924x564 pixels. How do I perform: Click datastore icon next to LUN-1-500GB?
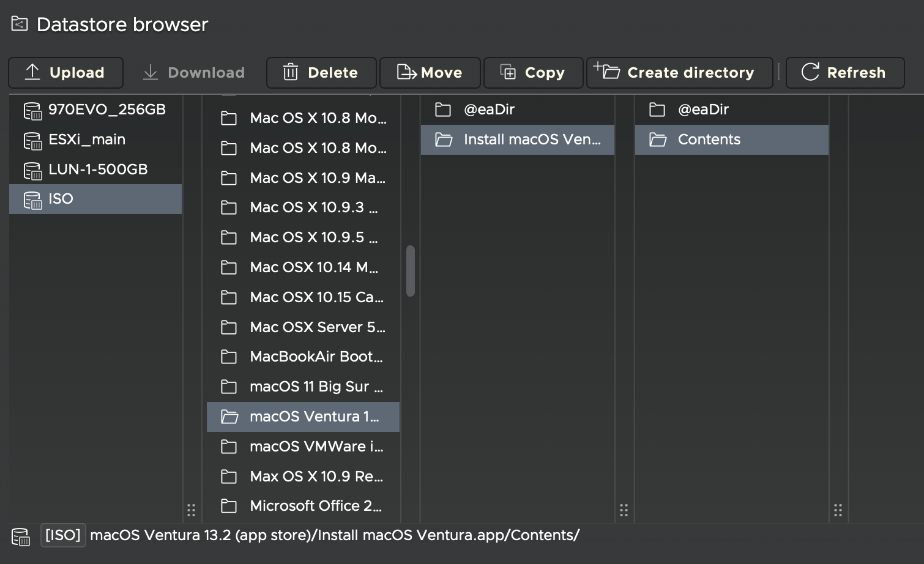pyautogui.click(x=32, y=171)
